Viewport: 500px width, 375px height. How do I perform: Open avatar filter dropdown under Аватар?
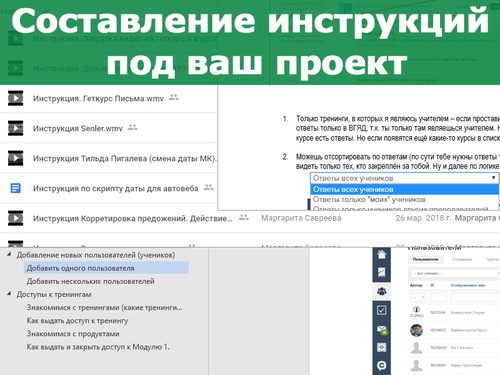point(418,297)
